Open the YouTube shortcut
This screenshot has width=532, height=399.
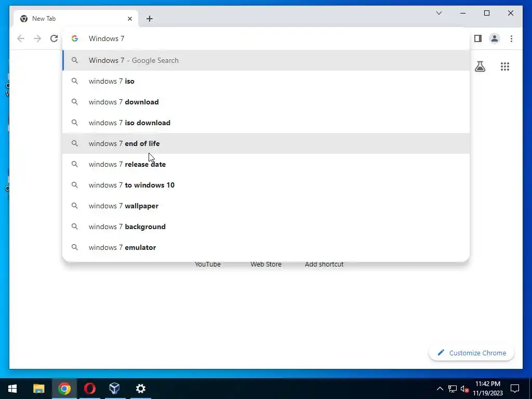208,264
